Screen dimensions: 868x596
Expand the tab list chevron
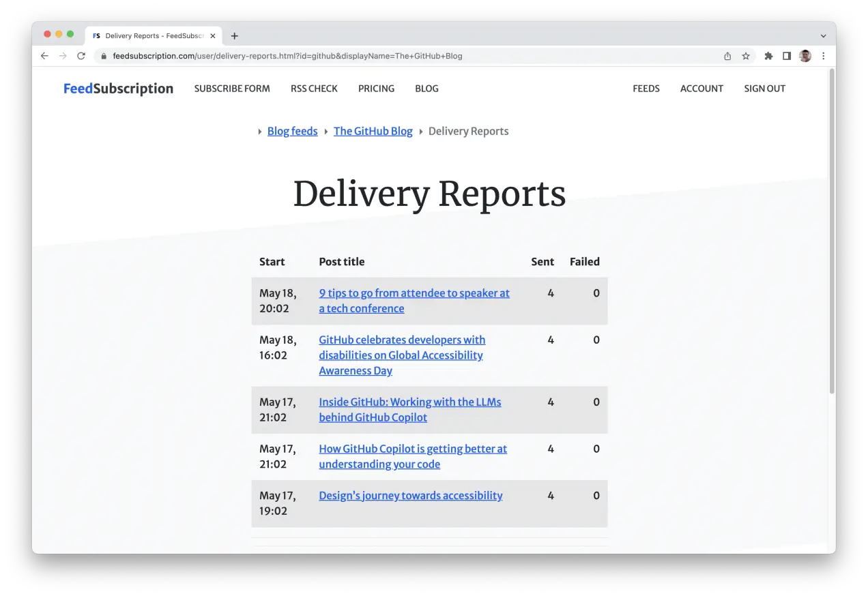(x=823, y=35)
